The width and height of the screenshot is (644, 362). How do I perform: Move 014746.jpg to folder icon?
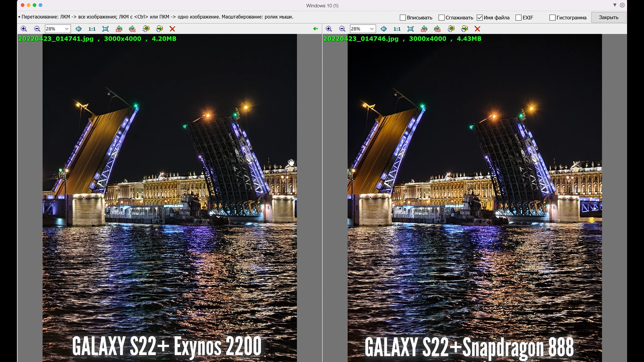tap(464, 29)
